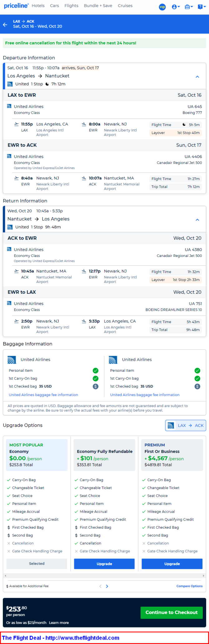Open left United Airlines baggage fee information
The image size is (209, 644).
click(x=43, y=395)
